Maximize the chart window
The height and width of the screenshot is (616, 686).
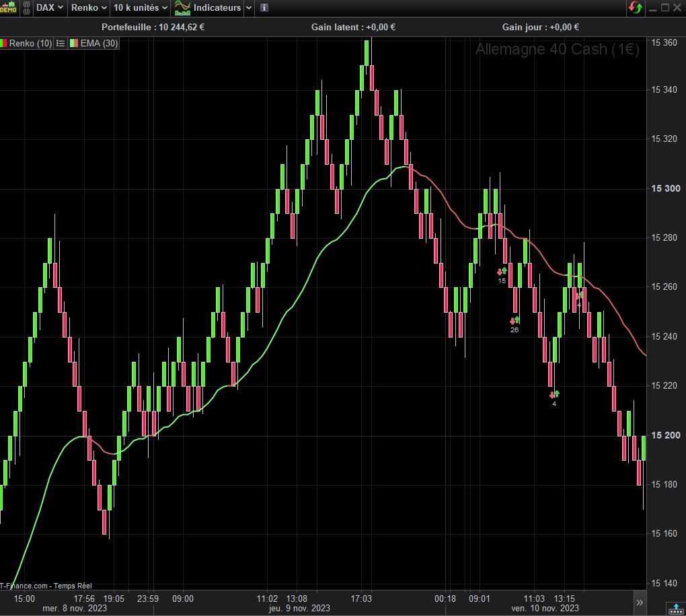click(665, 8)
